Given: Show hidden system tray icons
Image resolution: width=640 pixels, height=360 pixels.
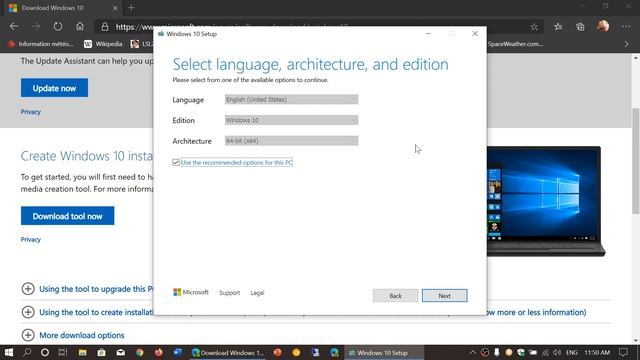Looking at the screenshot, I should pos(473,353).
